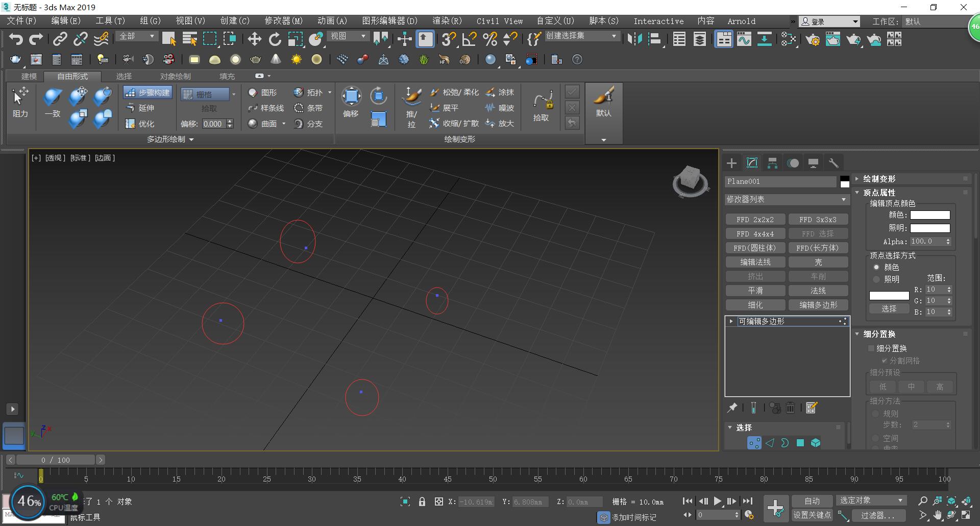Select the Move tool icon
The height and width of the screenshot is (526, 980).
[254, 39]
